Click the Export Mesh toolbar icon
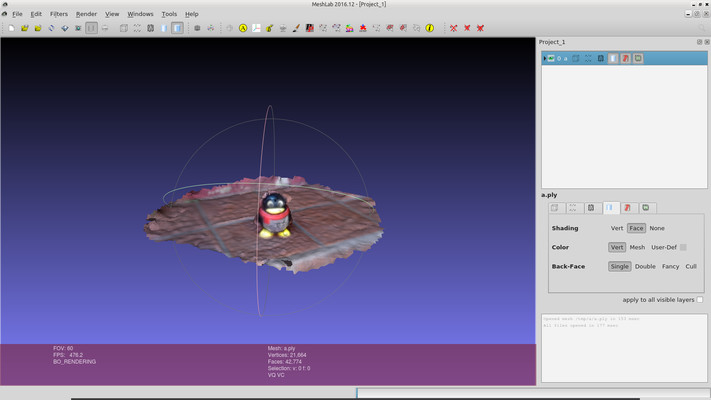Viewport: 711px width, 400px height. (x=65, y=28)
